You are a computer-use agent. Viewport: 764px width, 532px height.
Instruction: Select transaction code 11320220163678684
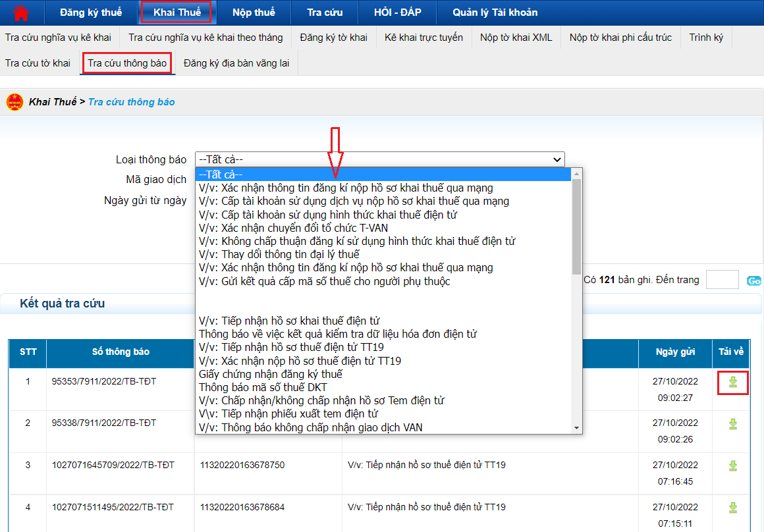(x=242, y=507)
